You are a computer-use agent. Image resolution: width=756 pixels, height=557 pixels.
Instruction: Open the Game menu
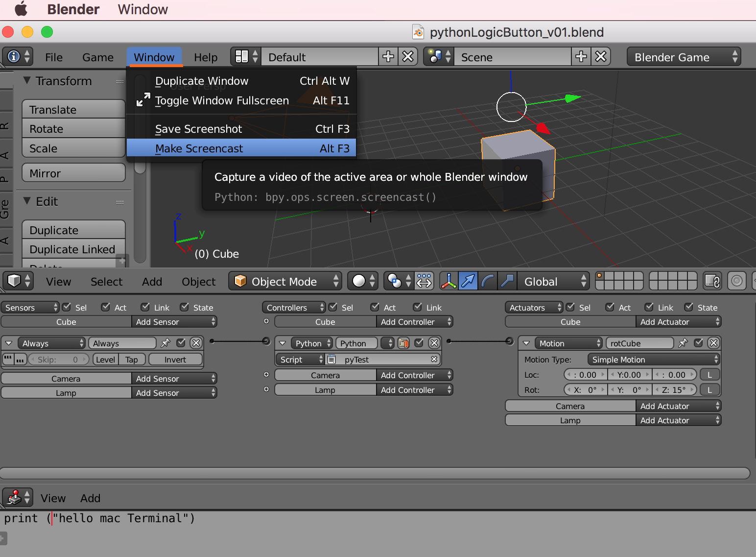tap(98, 57)
